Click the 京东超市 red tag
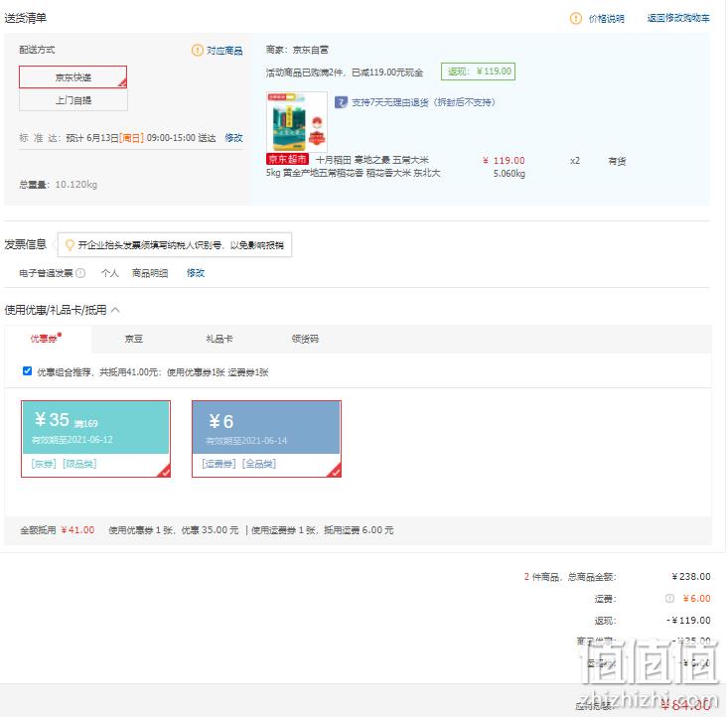The image size is (728, 717). 287,159
